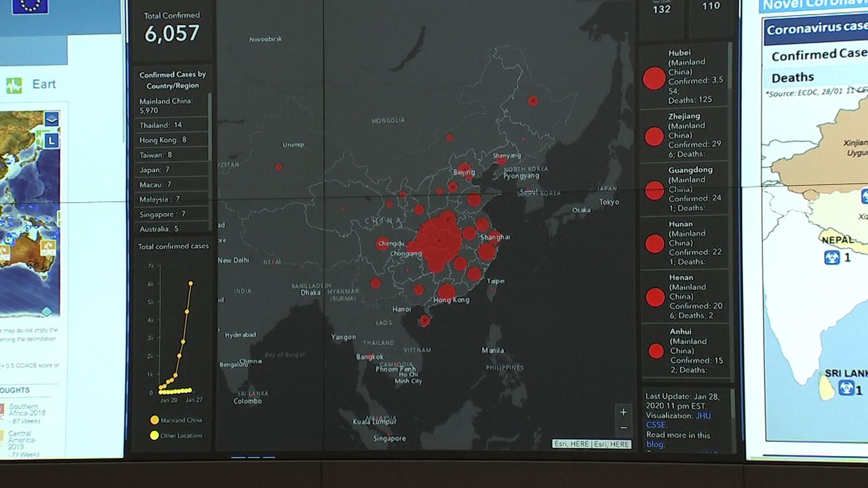The width and height of the screenshot is (868, 488).
Task: Click the red circle beside Anhui entry
Action: 656,351
